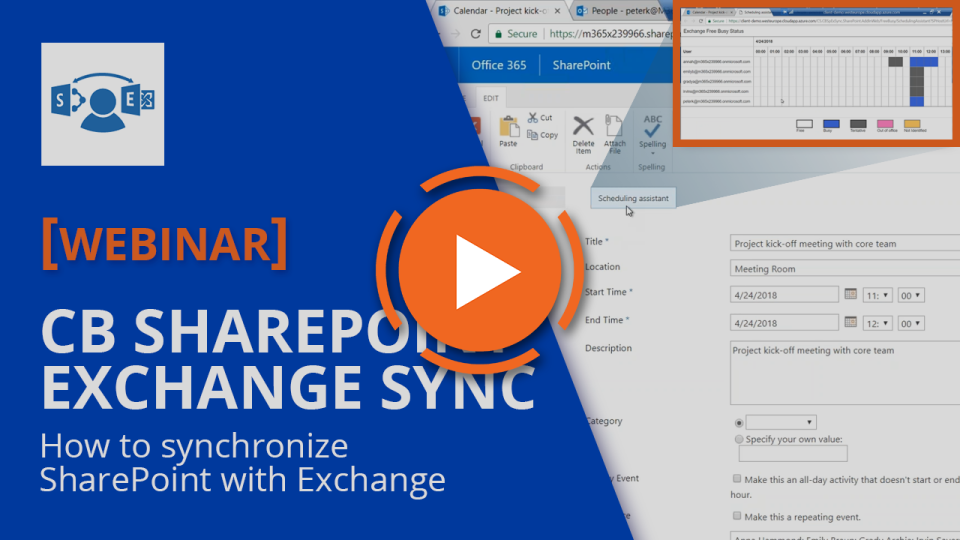Image resolution: width=960 pixels, height=540 pixels.
Task: Click the Secure padlock icon
Action: pos(498,34)
